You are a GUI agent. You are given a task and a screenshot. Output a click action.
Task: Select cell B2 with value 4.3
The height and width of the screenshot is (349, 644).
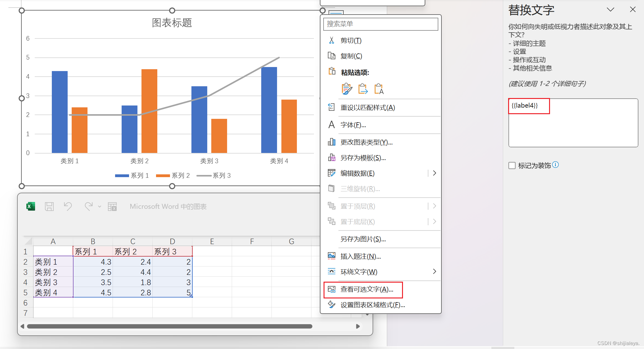point(93,262)
